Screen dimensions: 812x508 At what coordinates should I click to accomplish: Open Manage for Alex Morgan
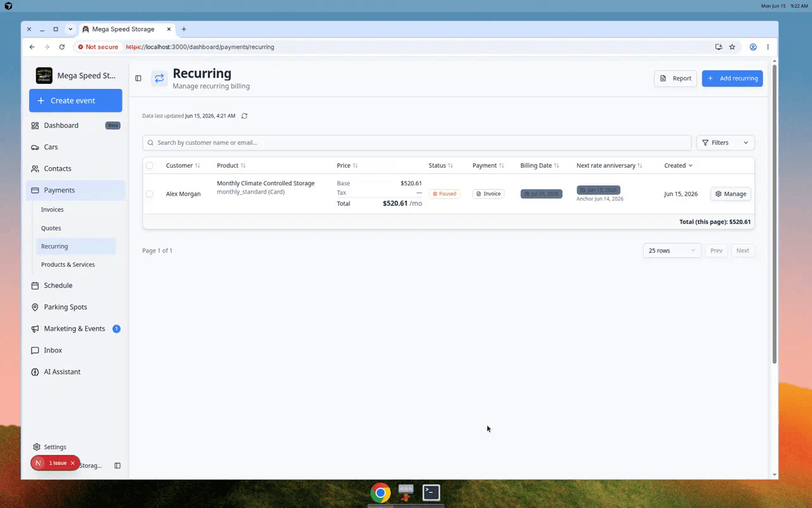731,194
